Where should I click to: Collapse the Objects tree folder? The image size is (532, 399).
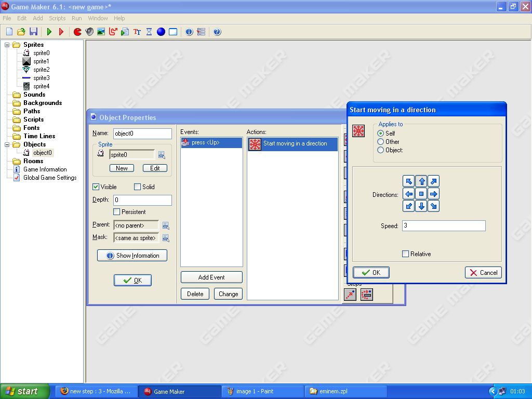click(x=8, y=144)
